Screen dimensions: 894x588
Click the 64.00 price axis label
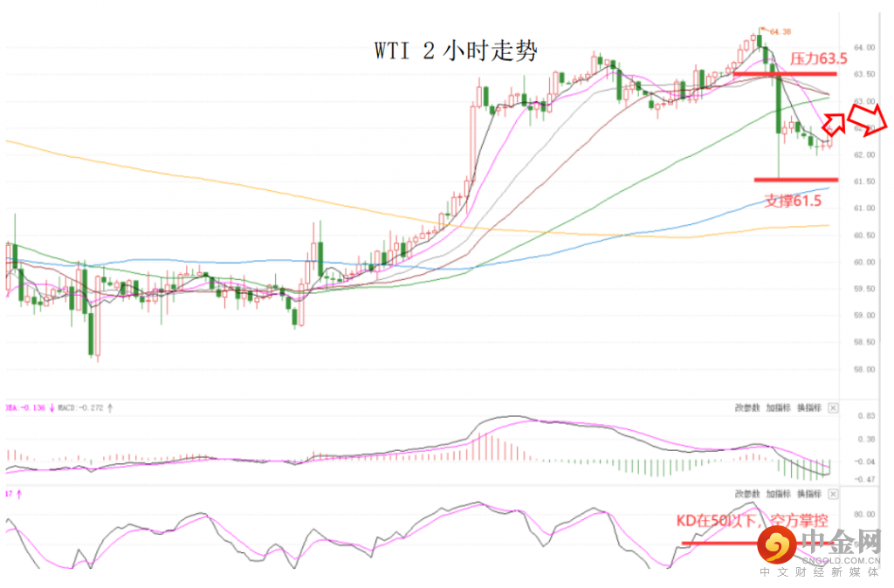click(x=864, y=47)
